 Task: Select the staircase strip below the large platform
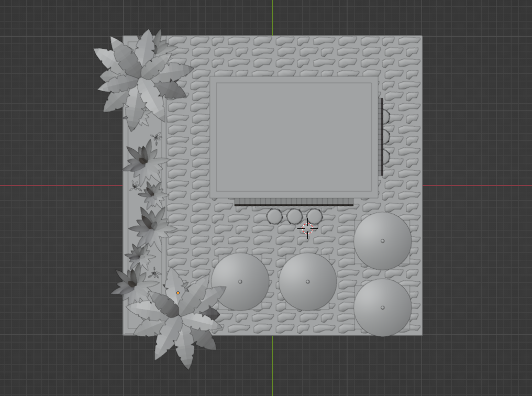tap(294, 202)
